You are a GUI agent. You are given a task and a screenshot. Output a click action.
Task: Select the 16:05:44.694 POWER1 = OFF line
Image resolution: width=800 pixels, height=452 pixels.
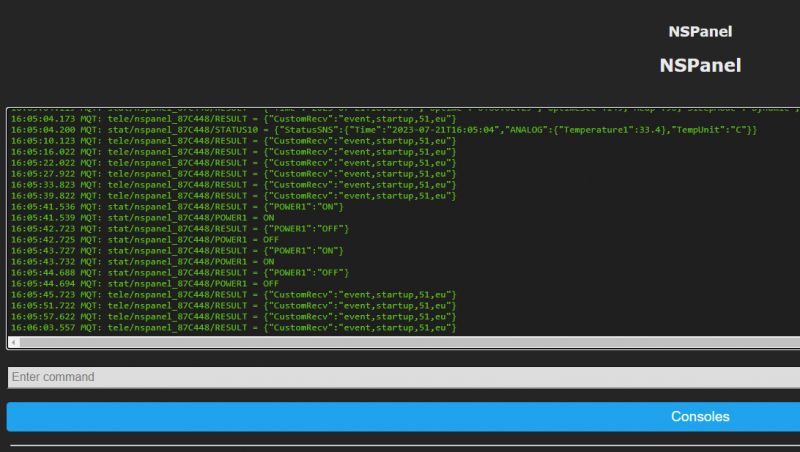145,284
